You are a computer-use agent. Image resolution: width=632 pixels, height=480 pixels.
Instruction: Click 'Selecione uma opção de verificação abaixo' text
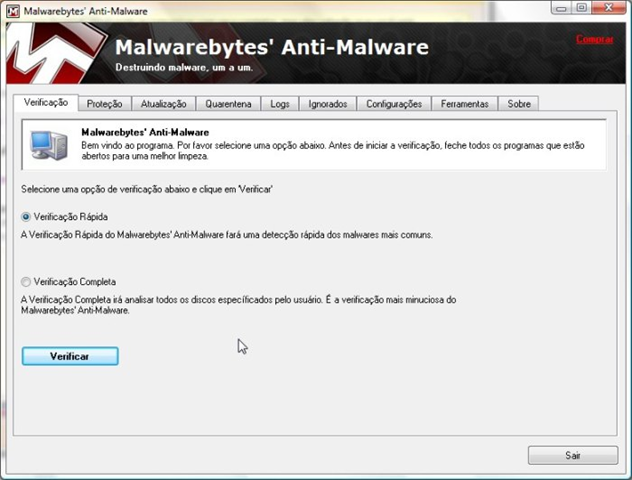point(147,189)
